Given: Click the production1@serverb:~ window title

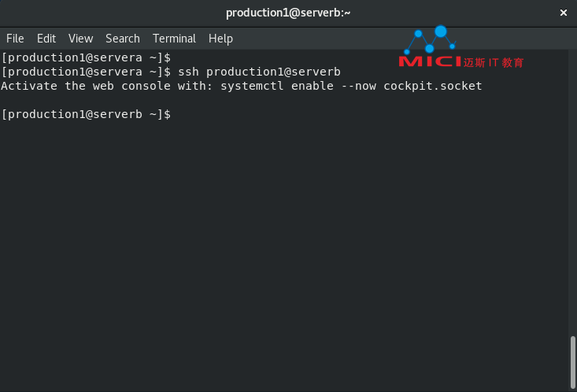Looking at the screenshot, I should (288, 13).
